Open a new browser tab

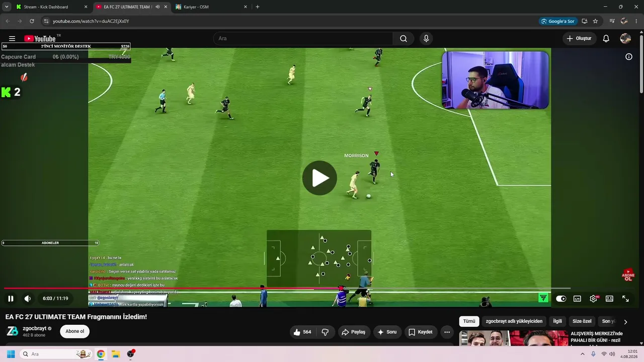(258, 7)
